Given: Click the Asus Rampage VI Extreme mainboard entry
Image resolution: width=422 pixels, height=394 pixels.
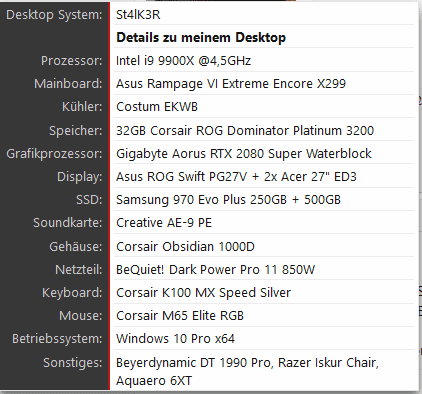Looking at the screenshot, I should click(x=231, y=84).
